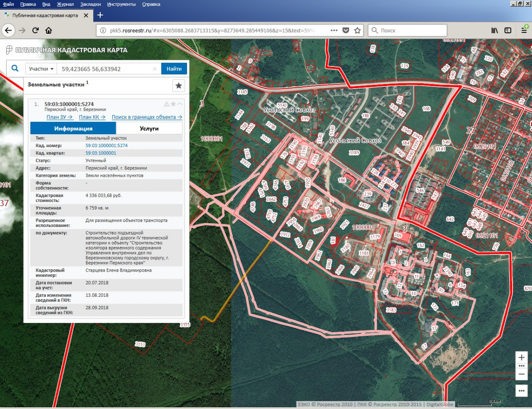Screen dimensions: 532x409
Task: Save page to Pocket icon
Action: [346, 31]
